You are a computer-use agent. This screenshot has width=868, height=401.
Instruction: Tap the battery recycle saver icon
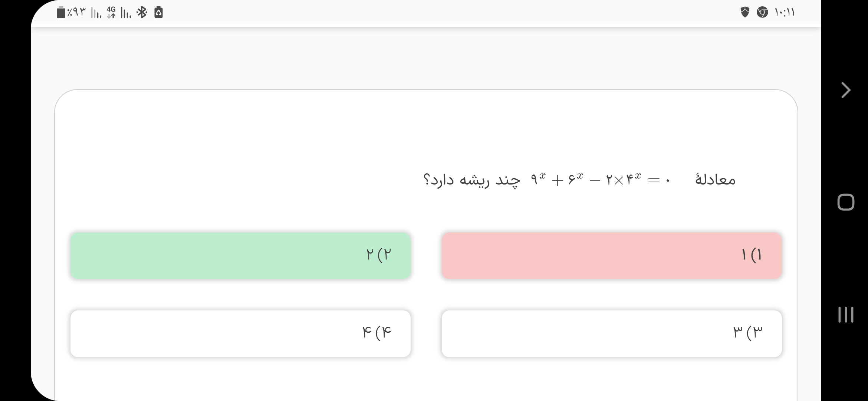click(158, 13)
